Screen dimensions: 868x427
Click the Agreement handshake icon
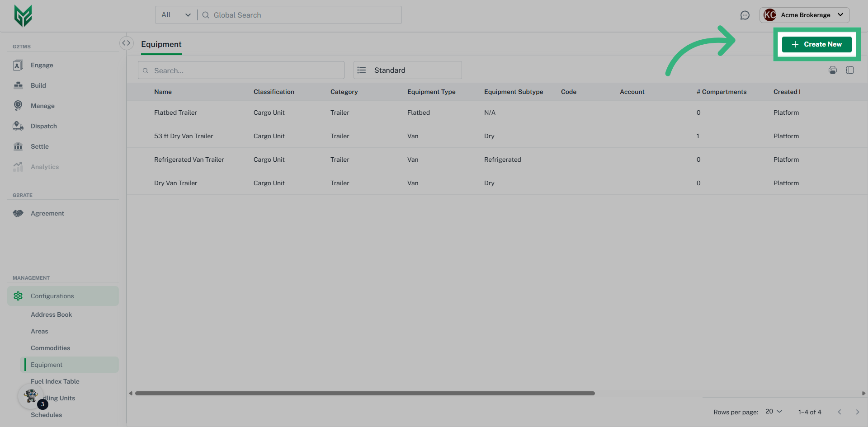click(x=18, y=213)
